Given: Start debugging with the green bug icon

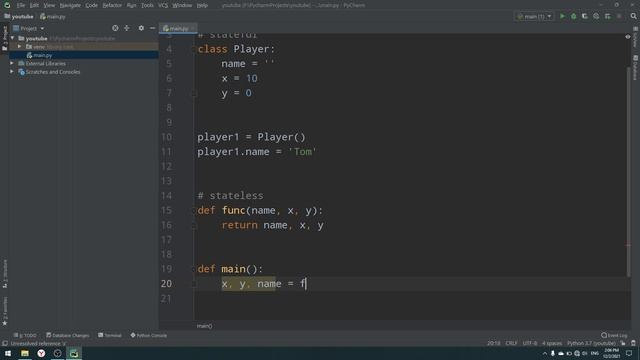Looking at the screenshot, I should tap(573, 16).
